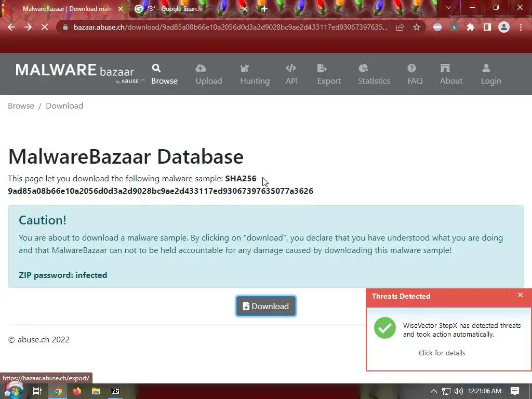Viewport: 532px width, 399px height.
Task: Open a new browser tab
Action: [264, 9]
